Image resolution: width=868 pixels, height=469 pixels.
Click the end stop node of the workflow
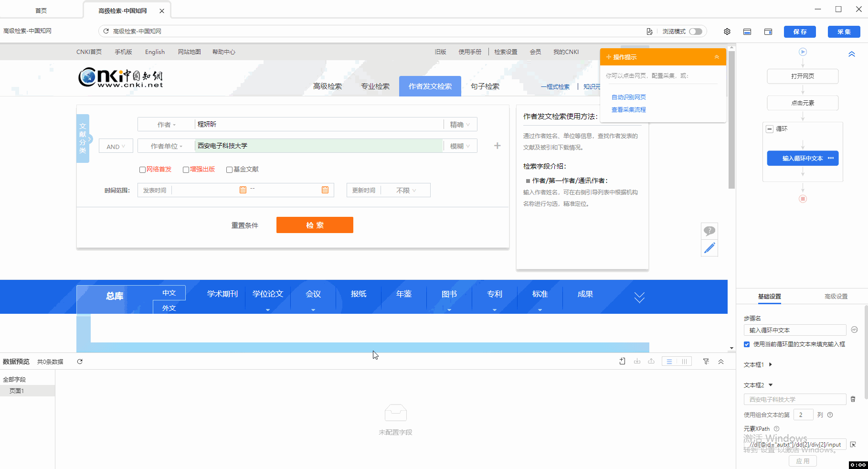[803, 199]
